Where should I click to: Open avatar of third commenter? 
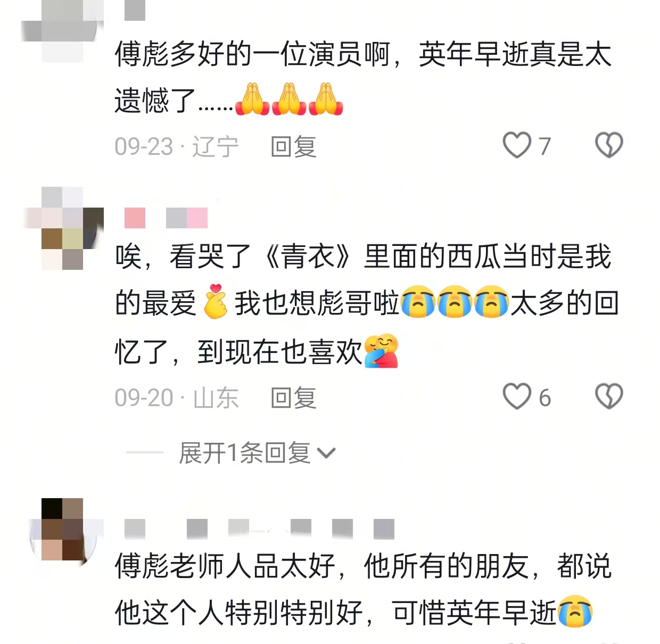click(x=63, y=530)
